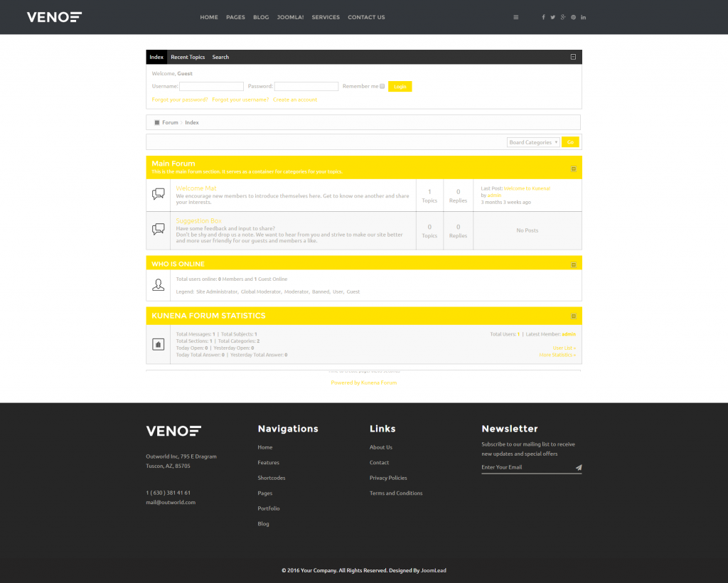Viewport: 728px width, 583px height.
Task: Open the LinkedIn social icon
Action: tap(583, 17)
